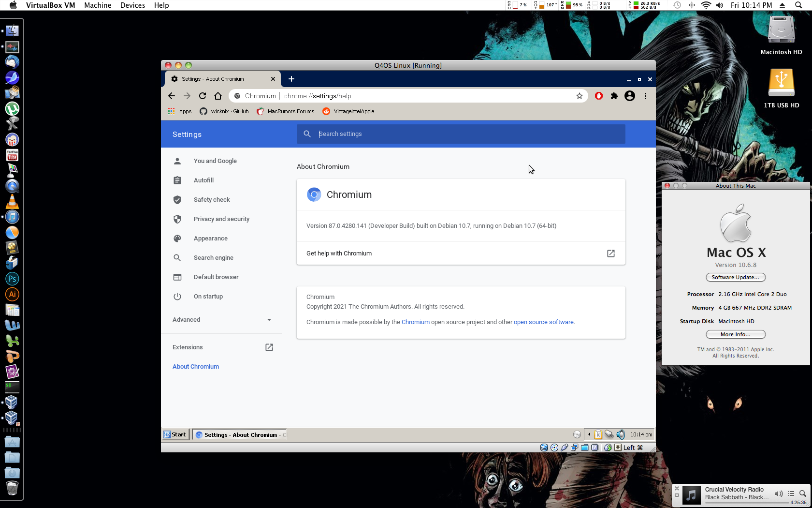Open the Klipper clipboard tray icon
The width and height of the screenshot is (812, 508).
coord(598,434)
